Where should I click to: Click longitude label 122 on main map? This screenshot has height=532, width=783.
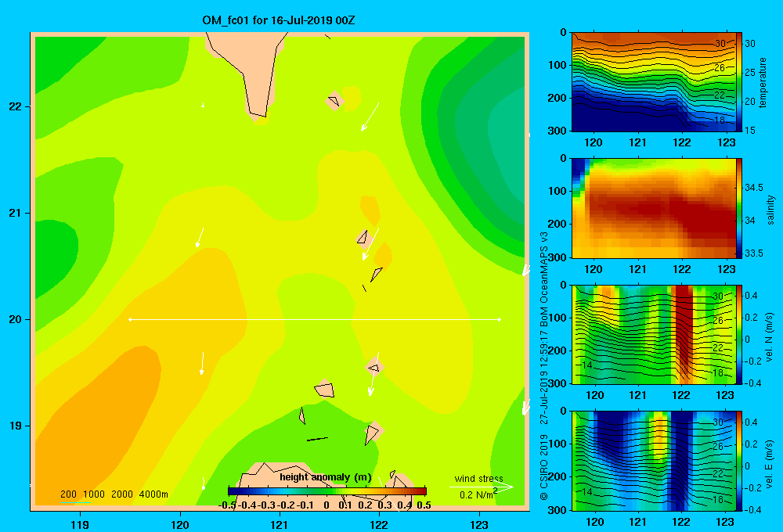[379, 524]
